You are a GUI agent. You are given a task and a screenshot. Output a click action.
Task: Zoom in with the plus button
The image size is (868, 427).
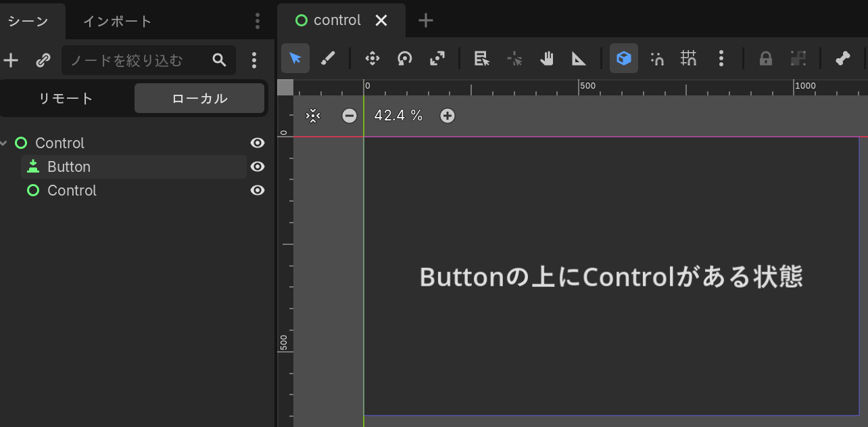click(x=448, y=116)
